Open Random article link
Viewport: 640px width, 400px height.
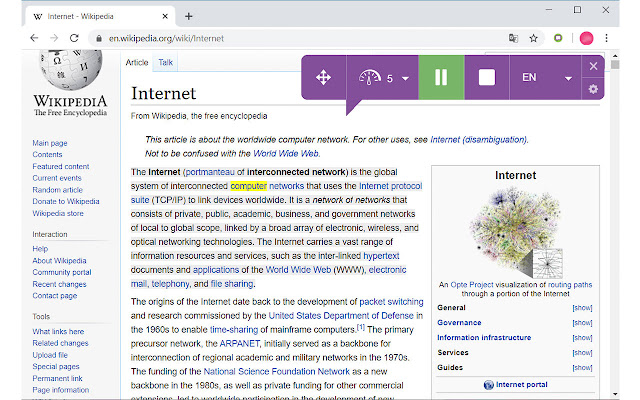click(58, 190)
